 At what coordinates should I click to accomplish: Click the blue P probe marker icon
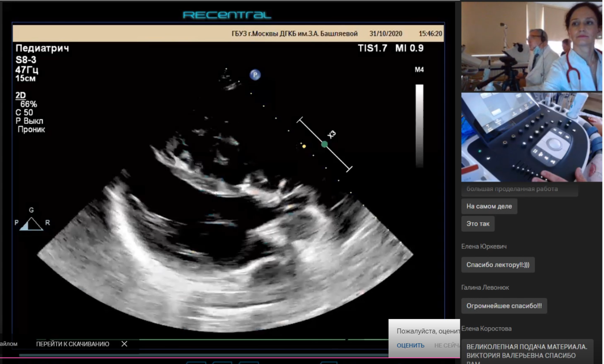pyautogui.click(x=255, y=75)
